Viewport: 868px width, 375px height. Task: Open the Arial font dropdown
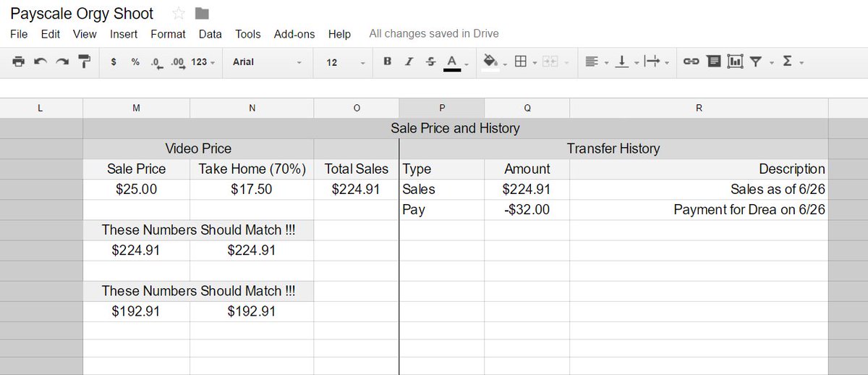point(267,62)
